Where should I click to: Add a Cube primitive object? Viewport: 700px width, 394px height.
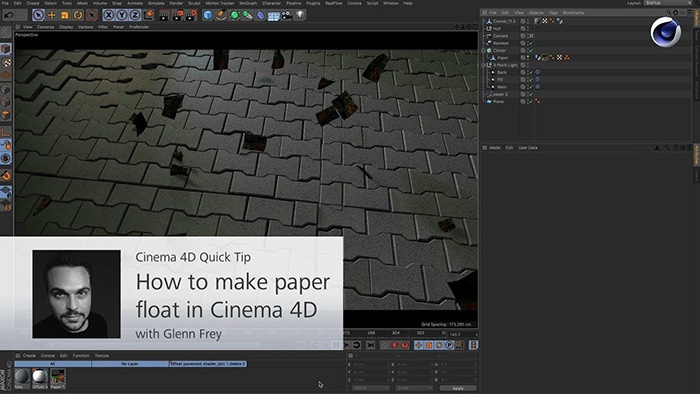point(208,15)
